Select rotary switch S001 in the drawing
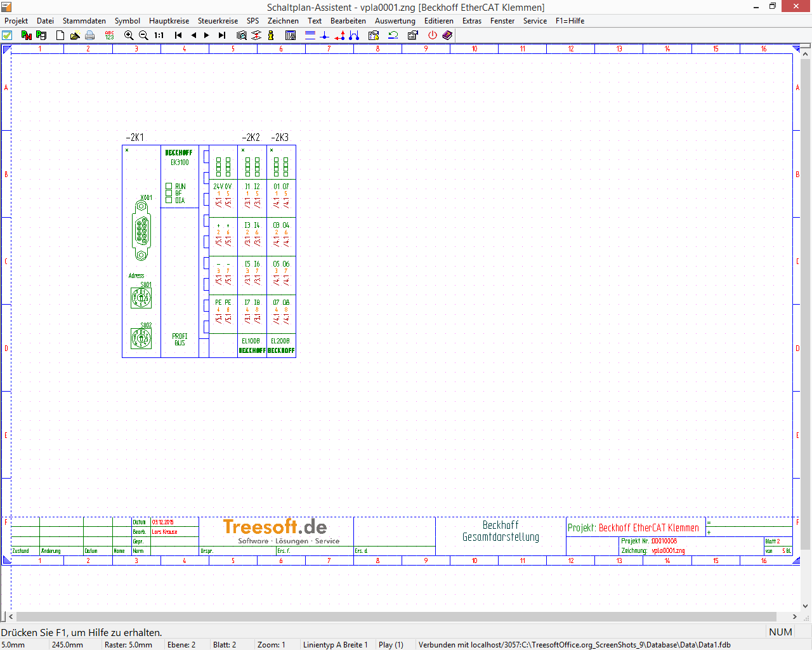 point(141,298)
